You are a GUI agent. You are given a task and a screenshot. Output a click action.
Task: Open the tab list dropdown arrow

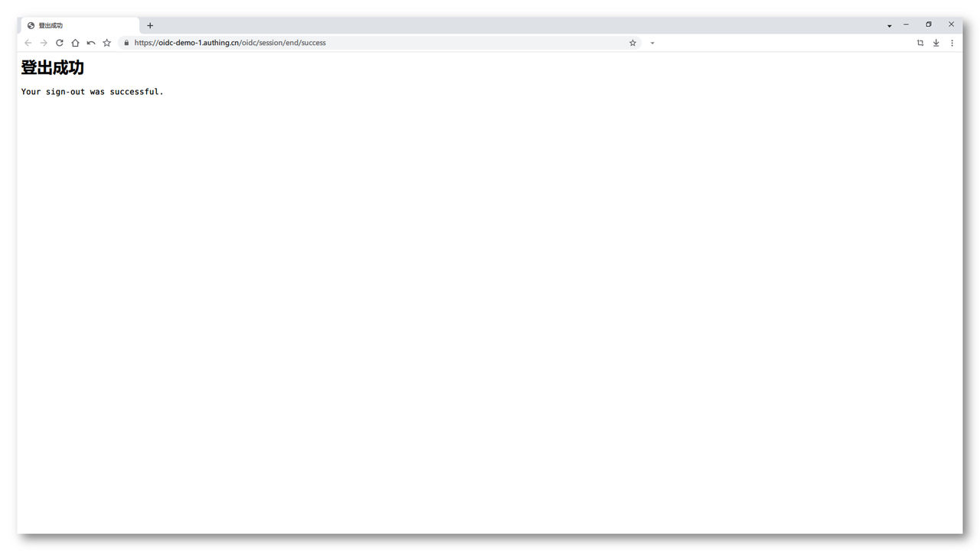point(890,26)
